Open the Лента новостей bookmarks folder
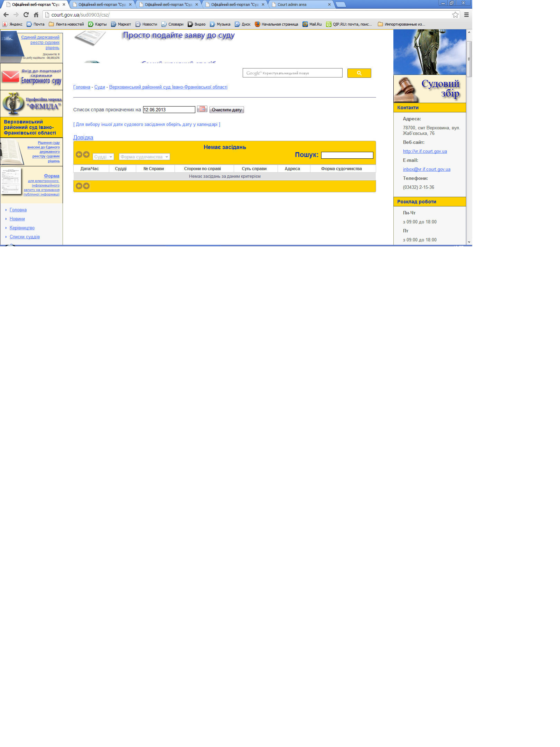The width and height of the screenshot is (560, 747). click(66, 24)
